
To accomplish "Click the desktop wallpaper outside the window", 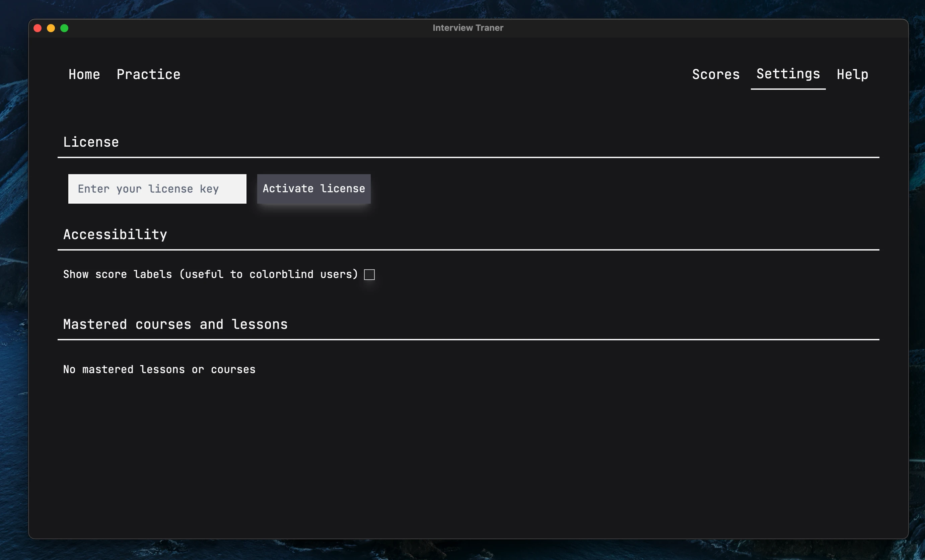I will pyautogui.click(x=462, y=552).
